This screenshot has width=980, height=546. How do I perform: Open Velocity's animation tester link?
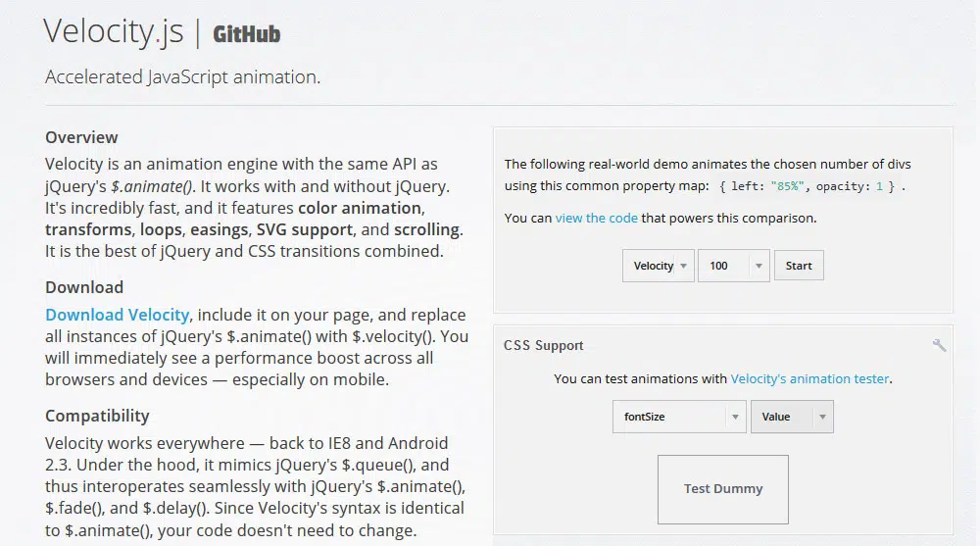coord(809,378)
